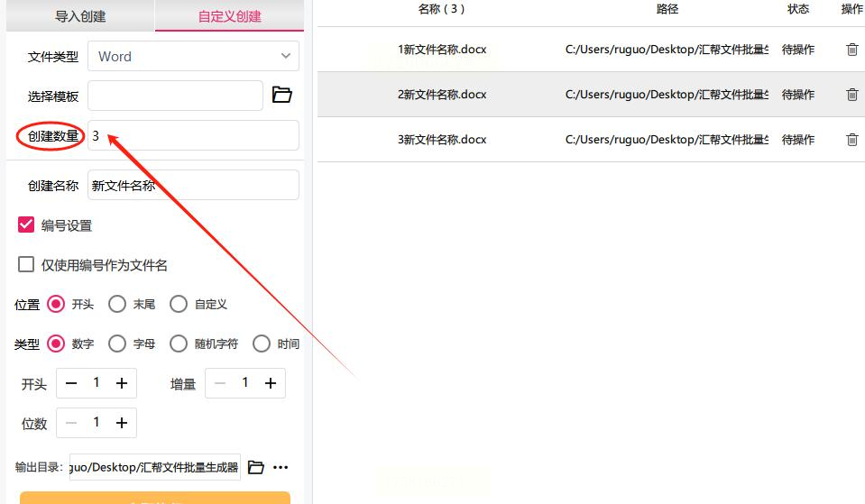Decrease the 增量 increment value
The image size is (865, 504).
point(220,383)
